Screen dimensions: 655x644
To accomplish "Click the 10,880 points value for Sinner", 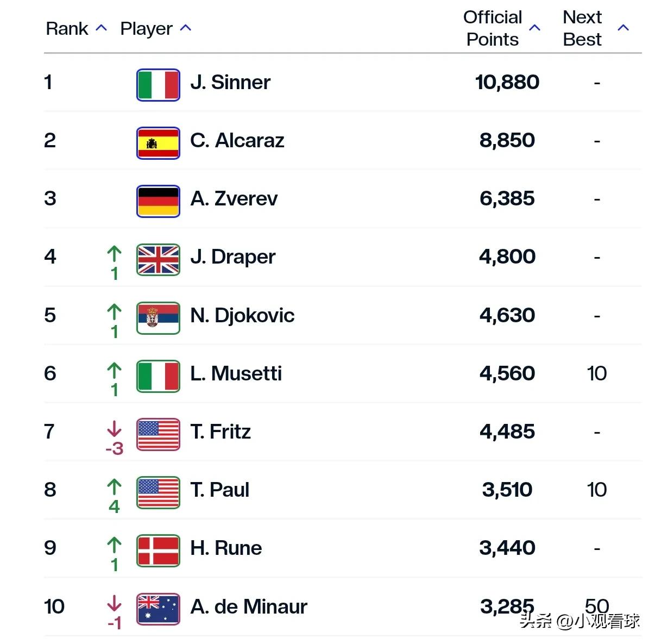I will click(x=507, y=82).
